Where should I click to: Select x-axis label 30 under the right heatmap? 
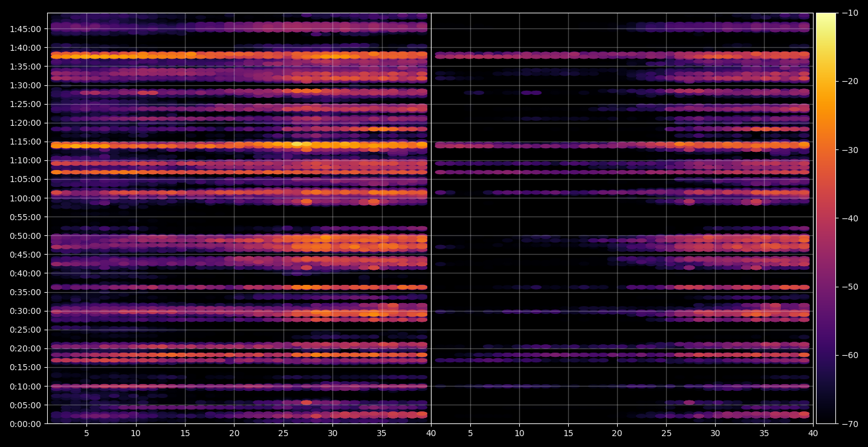[715, 433]
